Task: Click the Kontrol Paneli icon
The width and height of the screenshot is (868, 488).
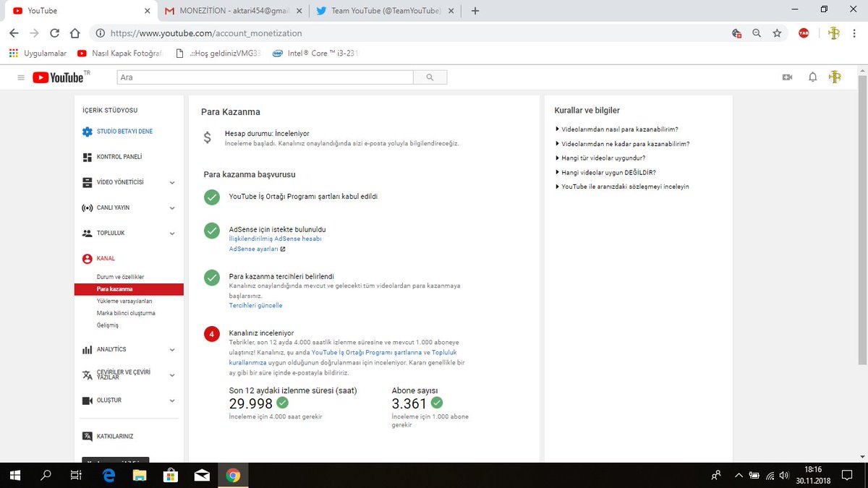Action: [x=88, y=157]
